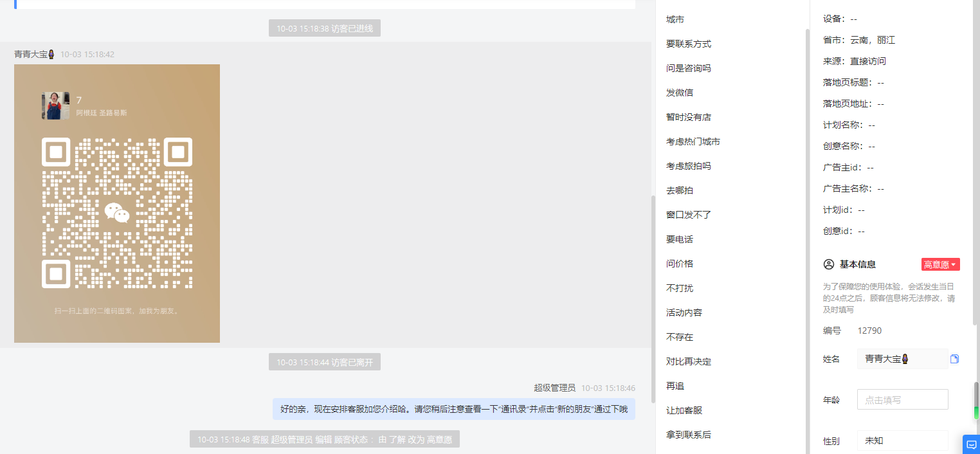Click the 计划名称 line

tap(849, 125)
